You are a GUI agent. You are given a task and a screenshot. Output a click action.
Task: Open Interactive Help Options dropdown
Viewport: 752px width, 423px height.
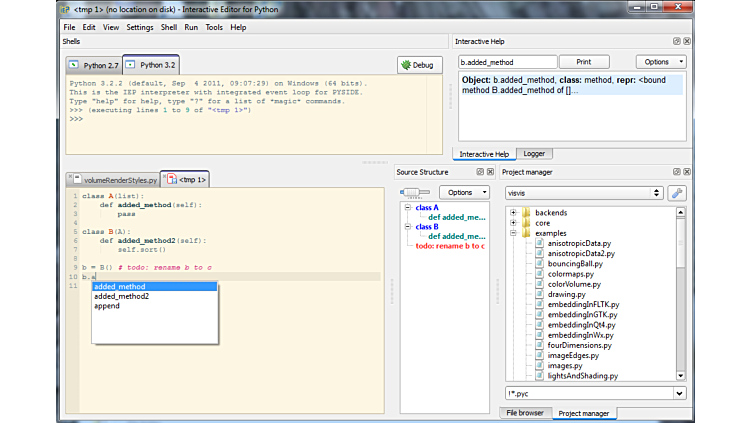pyautogui.click(x=661, y=62)
